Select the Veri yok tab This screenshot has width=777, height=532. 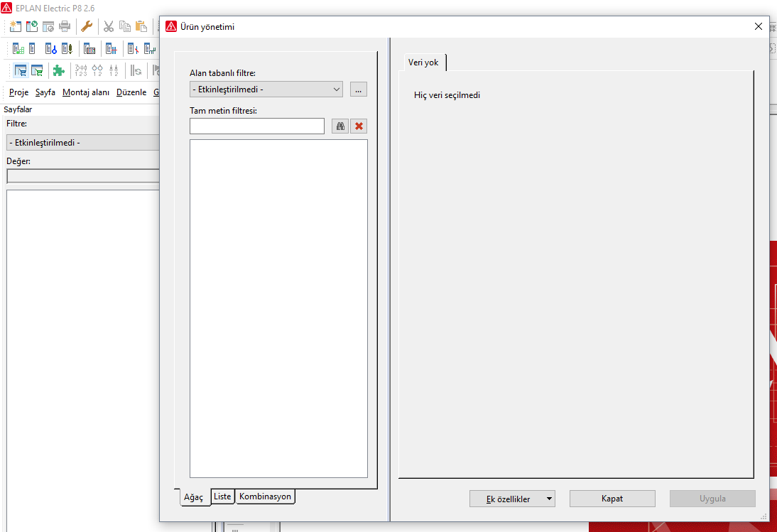(x=424, y=63)
